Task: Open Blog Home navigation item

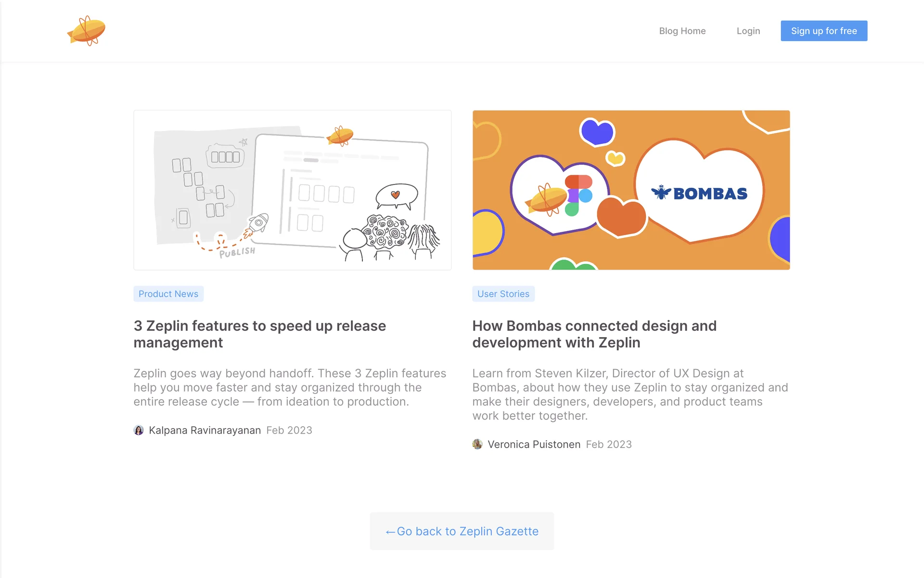Action: (682, 31)
